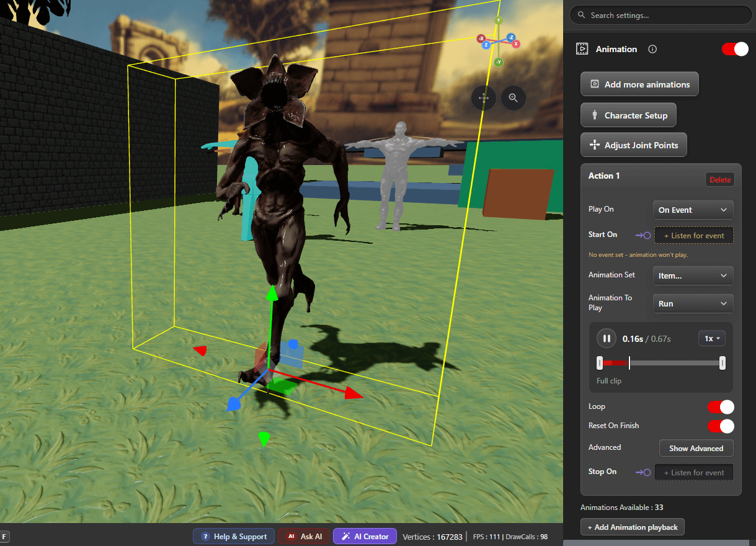The image size is (756, 546).
Task: Focus the Search settings input field
Action: (x=660, y=16)
